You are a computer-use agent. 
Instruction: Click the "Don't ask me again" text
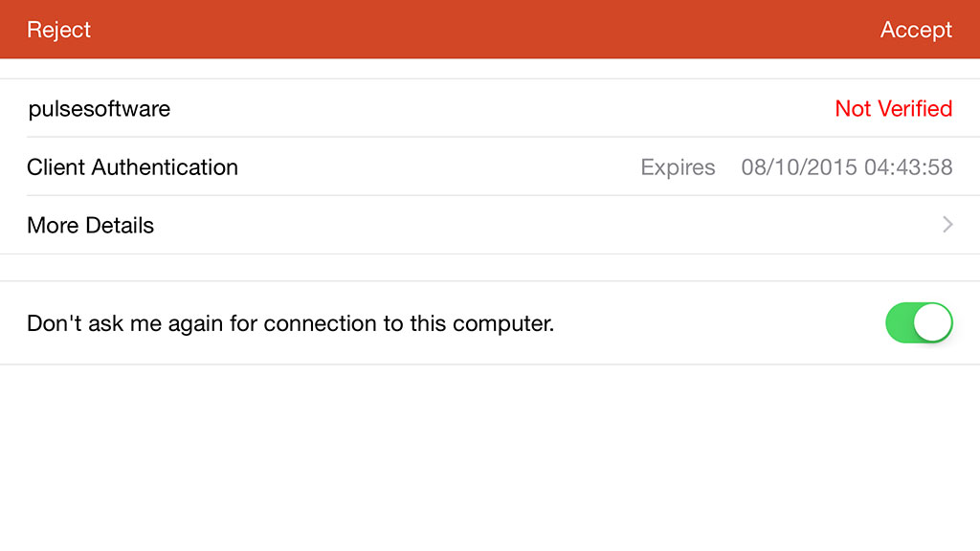pos(290,323)
